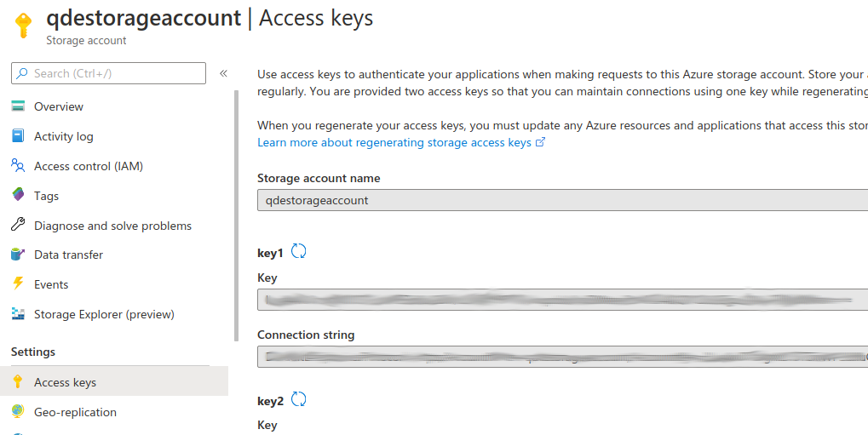Click the Storage account name field
The height and width of the screenshot is (435, 868).
562,200
